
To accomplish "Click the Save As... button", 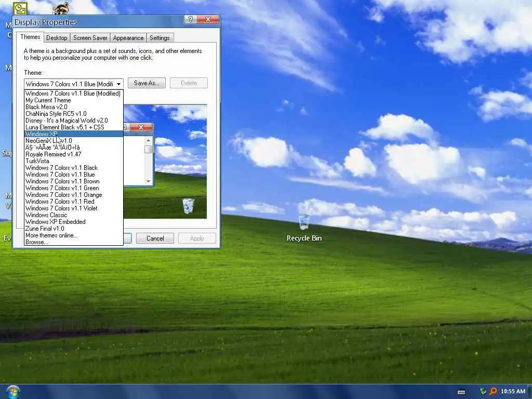I will (x=147, y=83).
